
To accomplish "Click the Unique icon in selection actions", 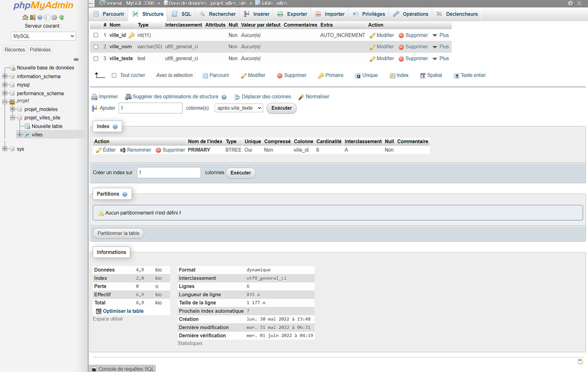I will [x=358, y=76].
